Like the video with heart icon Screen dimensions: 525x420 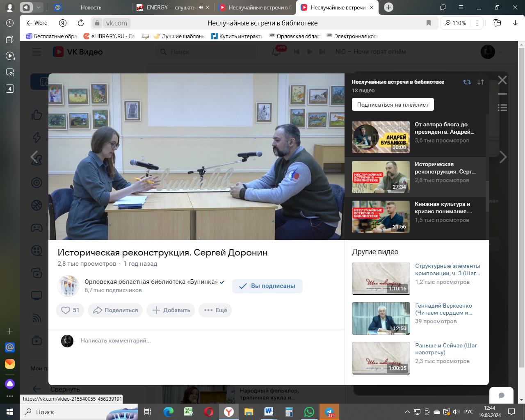tap(70, 310)
